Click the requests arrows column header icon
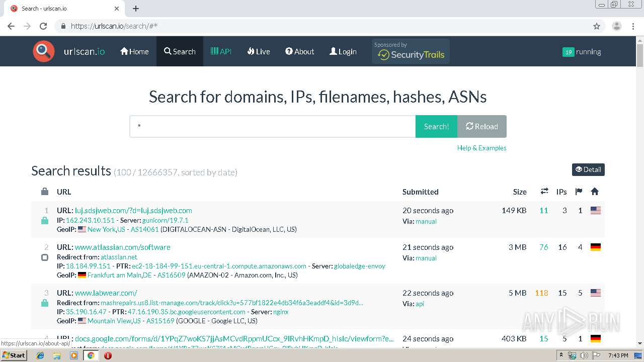 [x=544, y=191]
